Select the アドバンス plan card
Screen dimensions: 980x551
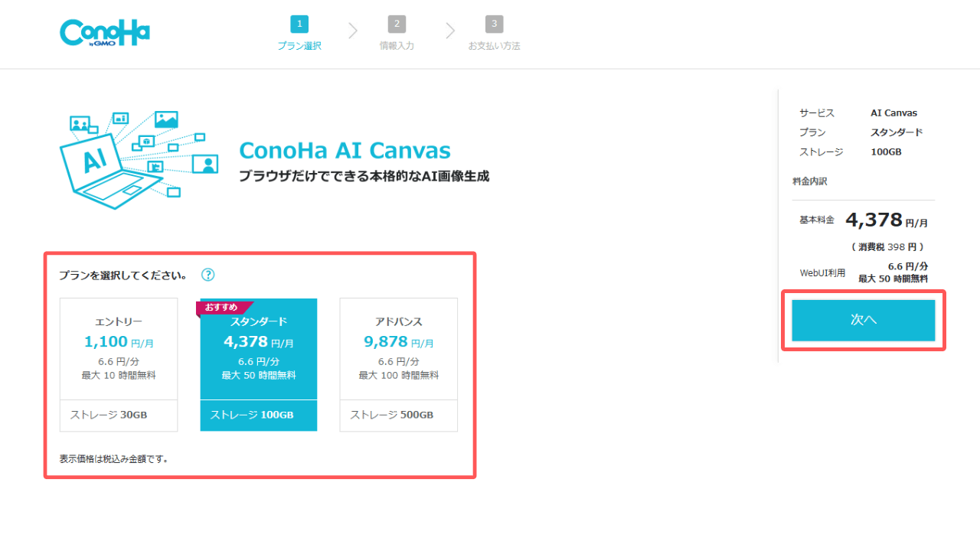(399, 364)
